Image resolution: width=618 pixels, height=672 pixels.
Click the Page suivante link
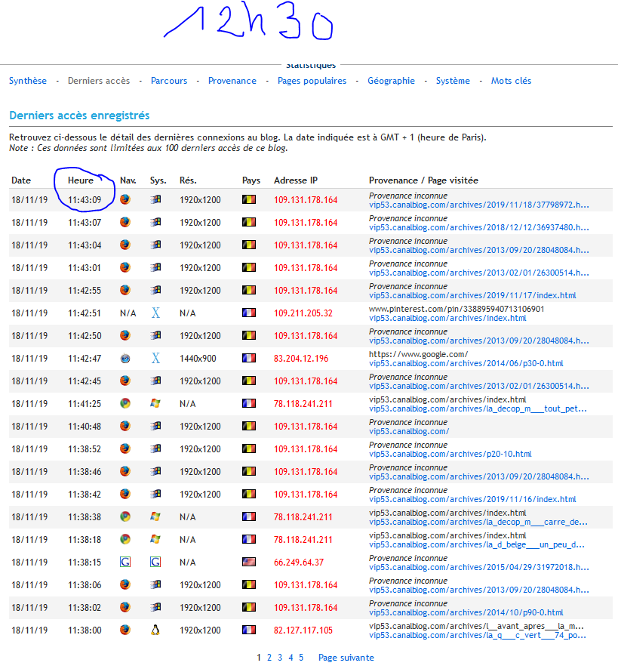tap(346, 658)
